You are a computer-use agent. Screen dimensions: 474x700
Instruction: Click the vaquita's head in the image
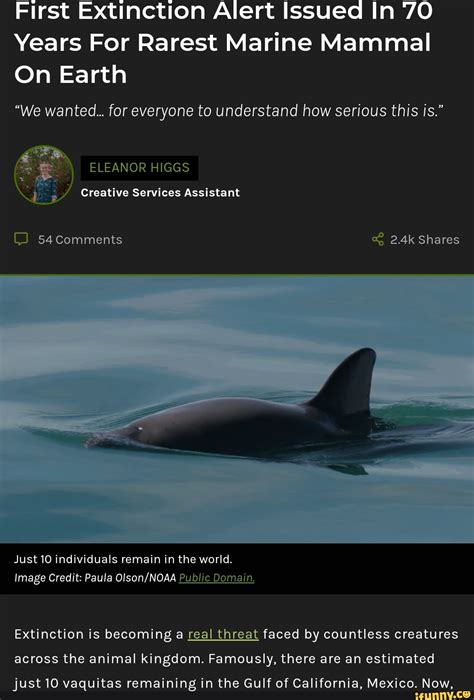click(129, 433)
